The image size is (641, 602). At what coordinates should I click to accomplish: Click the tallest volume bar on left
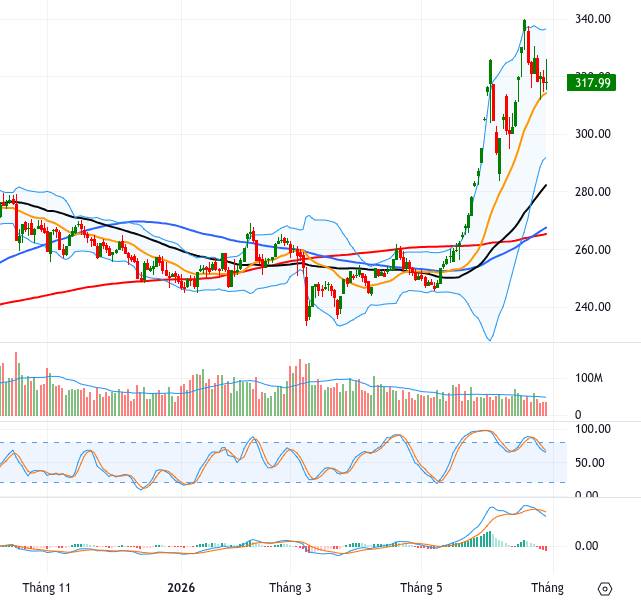click(16, 384)
